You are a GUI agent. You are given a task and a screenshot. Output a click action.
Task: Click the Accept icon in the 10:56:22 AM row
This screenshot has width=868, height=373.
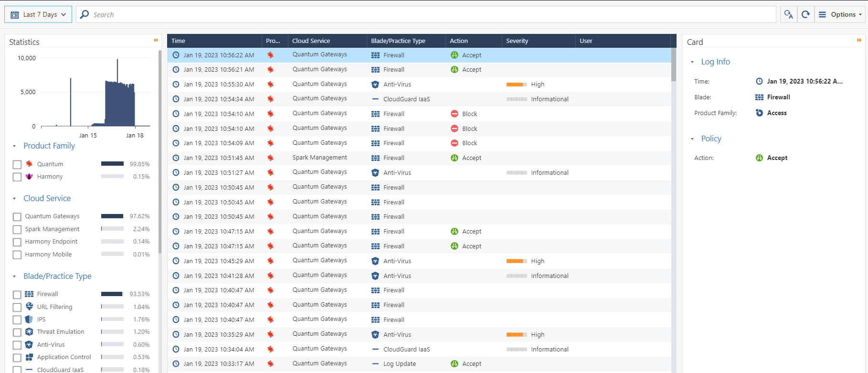(455, 55)
